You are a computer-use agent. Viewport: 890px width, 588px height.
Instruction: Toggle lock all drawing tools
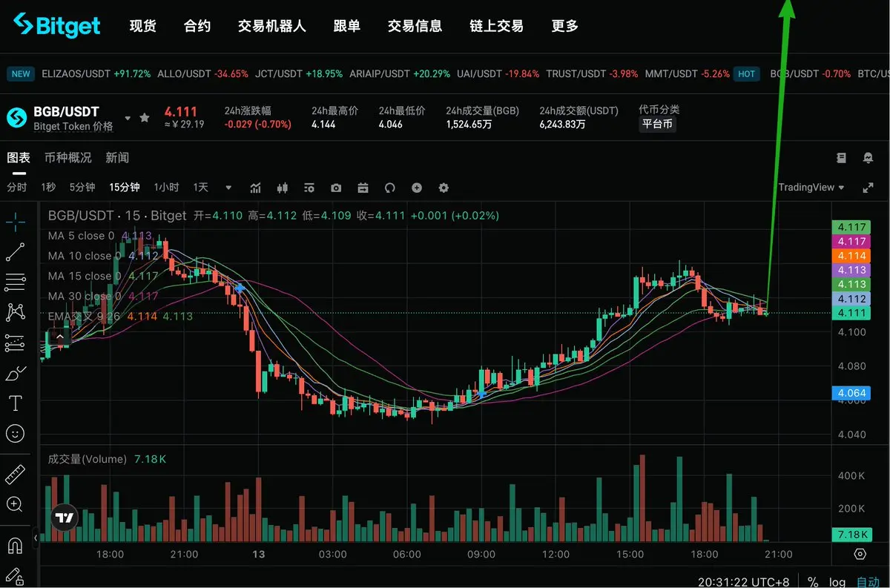point(15,576)
